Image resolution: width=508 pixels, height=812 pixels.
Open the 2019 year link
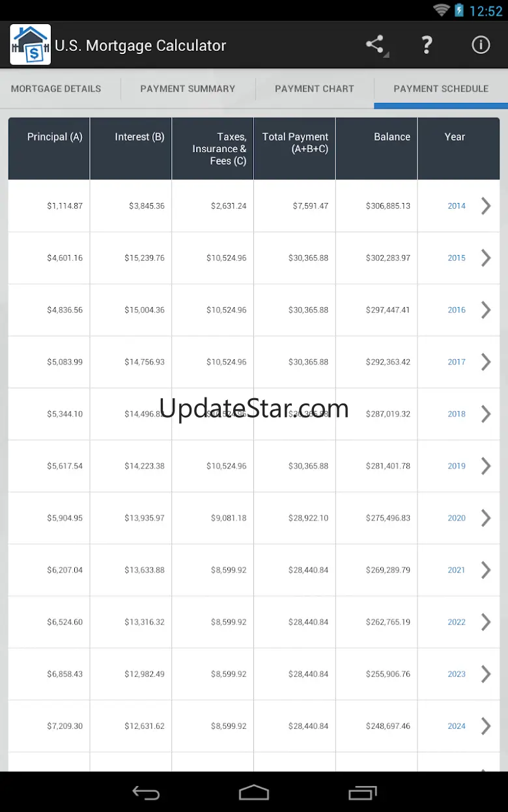(457, 466)
